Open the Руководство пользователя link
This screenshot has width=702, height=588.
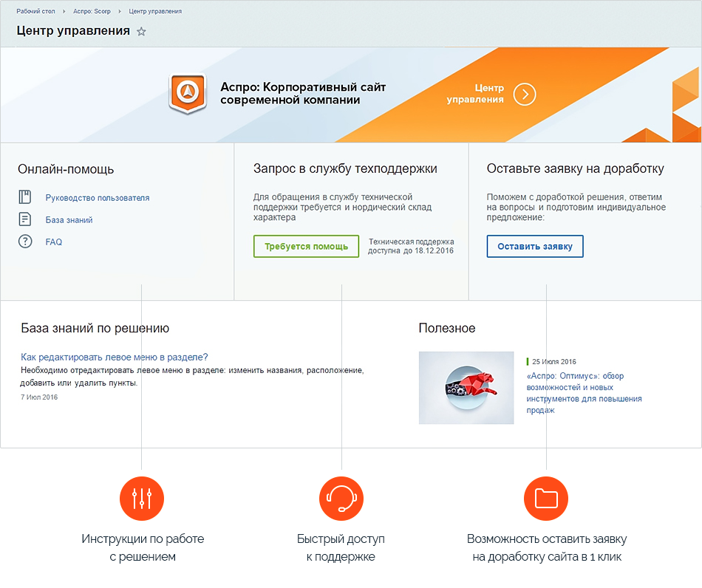coord(98,198)
